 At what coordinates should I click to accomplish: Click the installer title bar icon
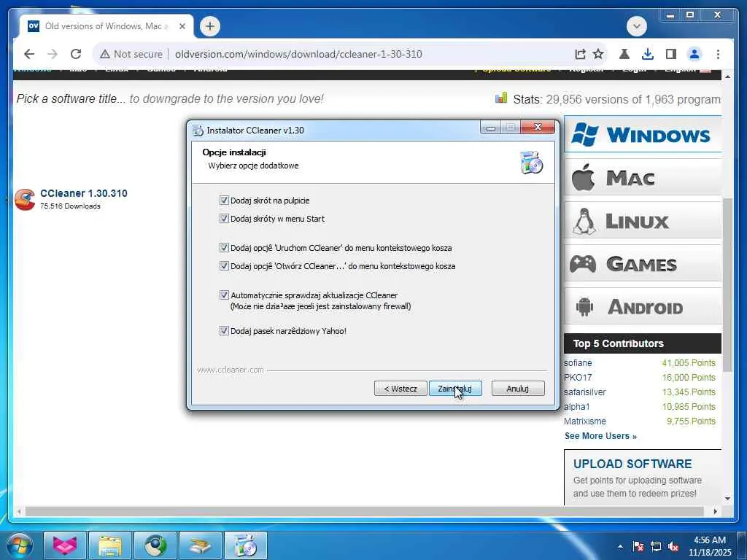coord(198,130)
